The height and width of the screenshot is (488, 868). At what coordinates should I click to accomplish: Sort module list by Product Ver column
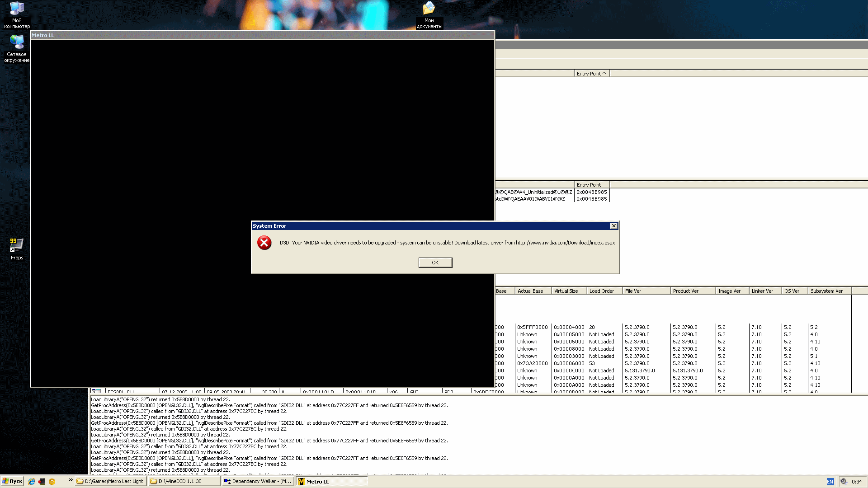coord(693,291)
